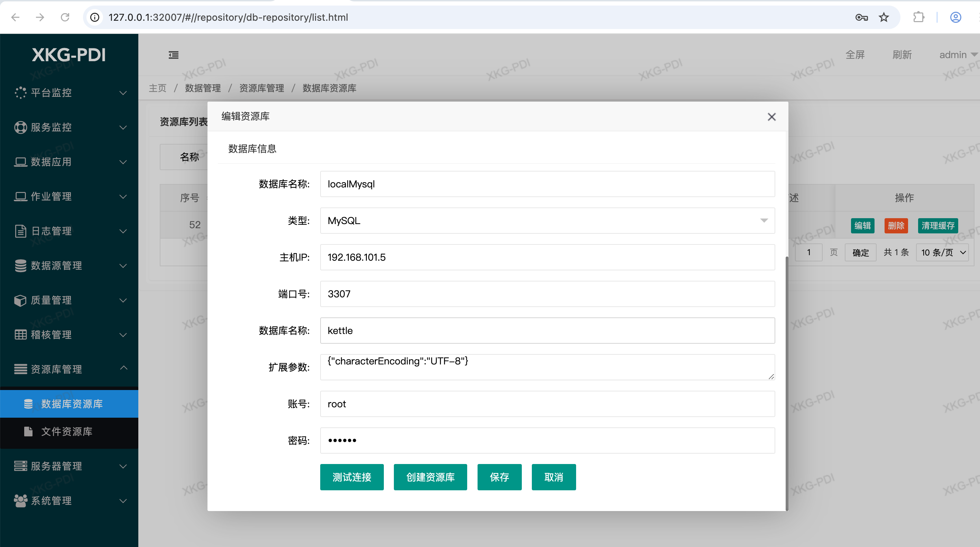
Task: Click the 稽核管理 table icon
Action: click(x=20, y=335)
